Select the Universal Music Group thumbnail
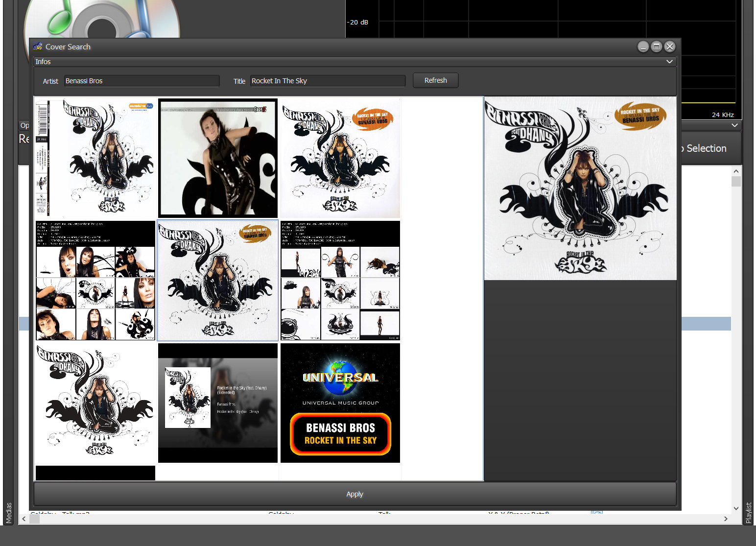Screen dimensions: 756x546 pyautogui.click(x=340, y=403)
